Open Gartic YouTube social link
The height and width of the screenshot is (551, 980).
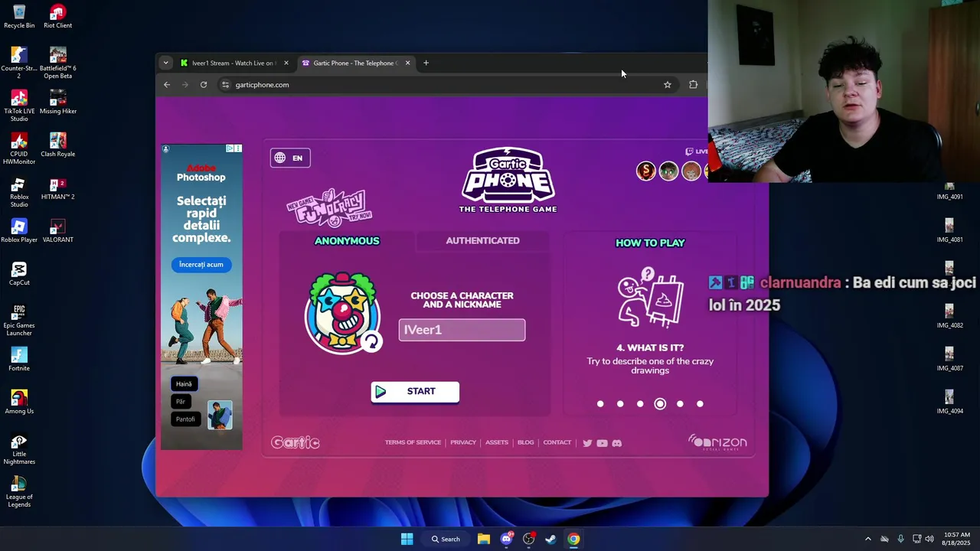point(602,443)
